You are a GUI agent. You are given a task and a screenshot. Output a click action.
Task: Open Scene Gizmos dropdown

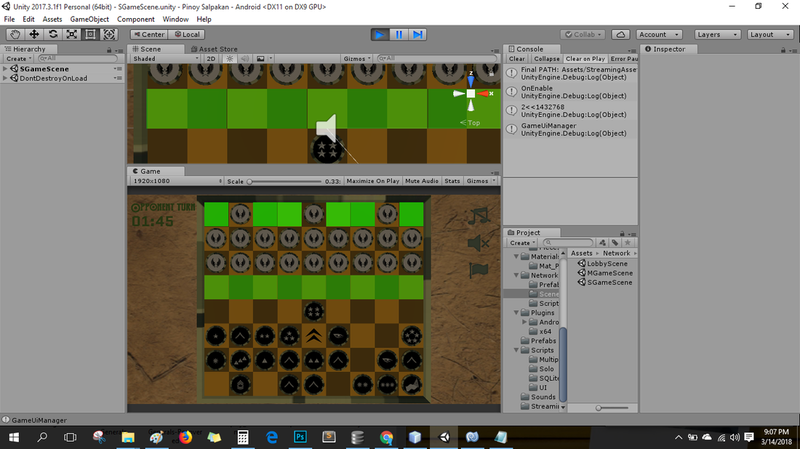click(357, 59)
